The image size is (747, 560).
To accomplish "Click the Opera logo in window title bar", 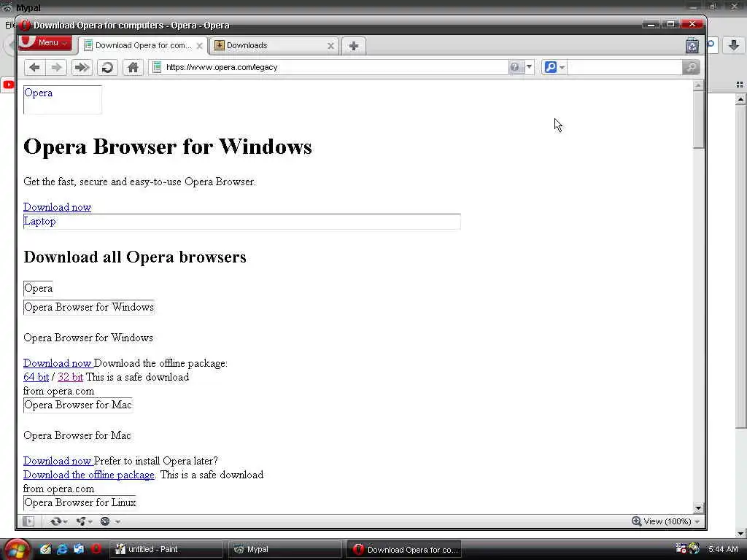I will coord(26,26).
